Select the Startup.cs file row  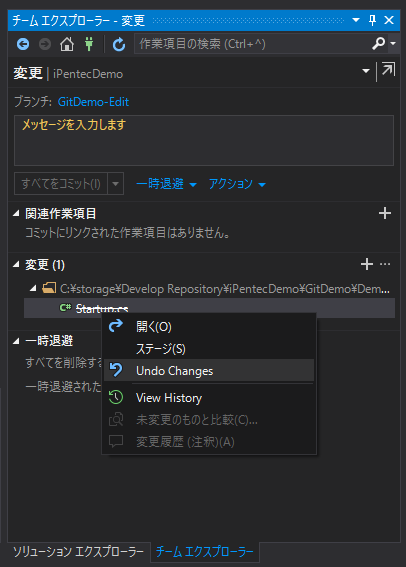(x=209, y=308)
